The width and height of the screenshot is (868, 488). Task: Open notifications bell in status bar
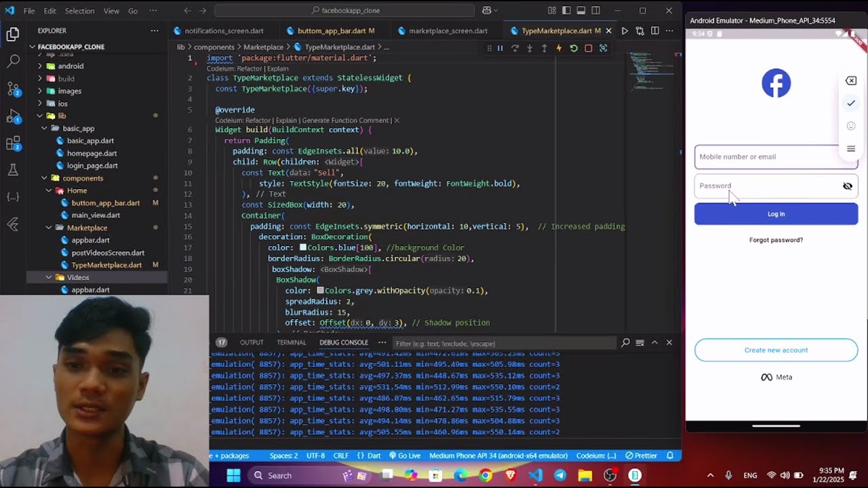point(670,455)
